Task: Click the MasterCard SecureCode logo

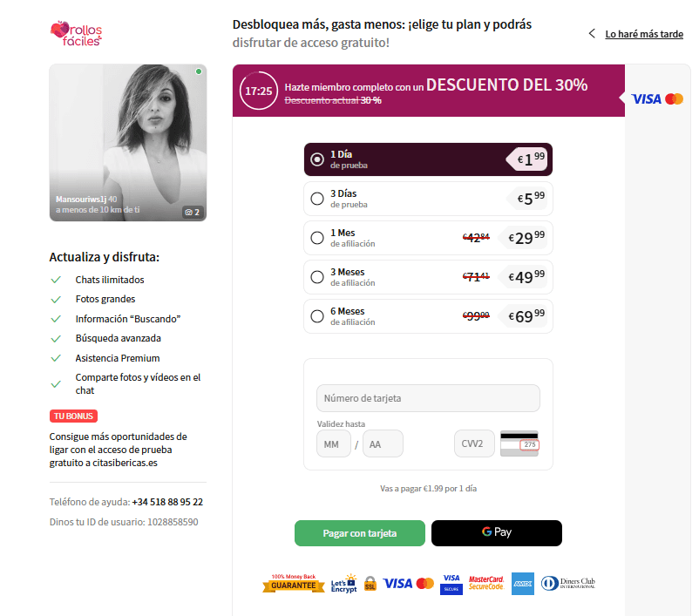Action: coord(486,583)
